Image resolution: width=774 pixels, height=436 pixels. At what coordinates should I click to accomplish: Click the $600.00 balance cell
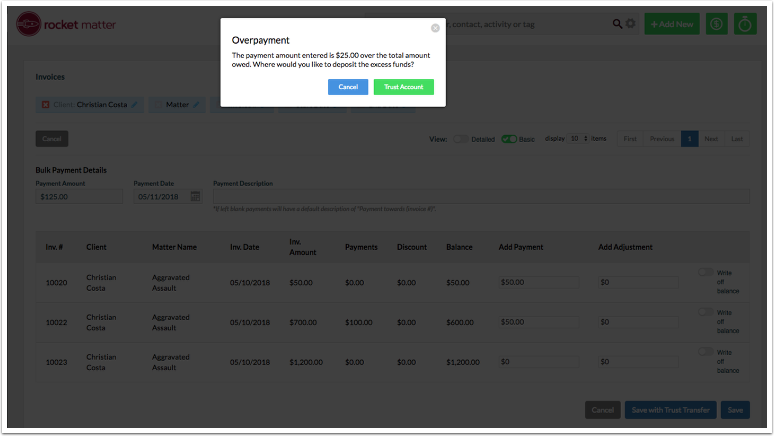(460, 322)
